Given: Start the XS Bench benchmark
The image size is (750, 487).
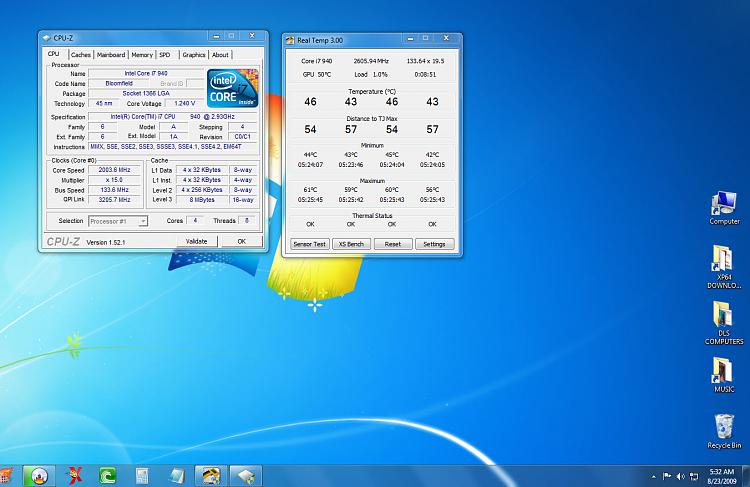Looking at the screenshot, I should tap(351, 244).
